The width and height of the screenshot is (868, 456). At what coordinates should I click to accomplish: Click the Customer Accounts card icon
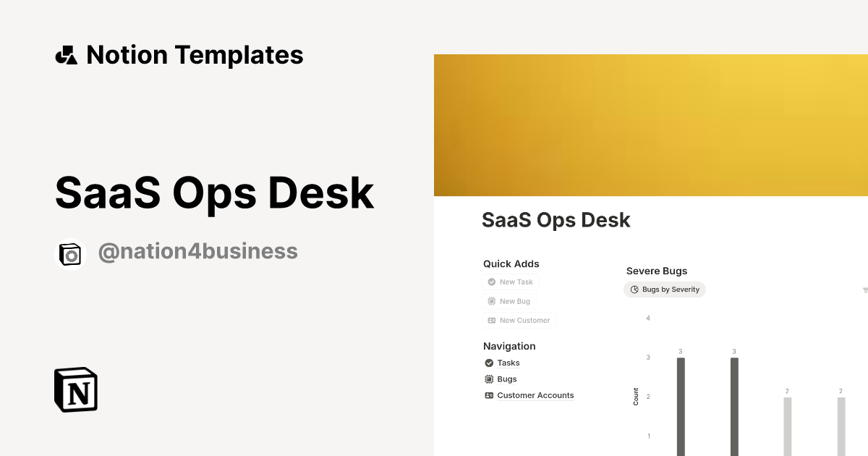(489, 395)
